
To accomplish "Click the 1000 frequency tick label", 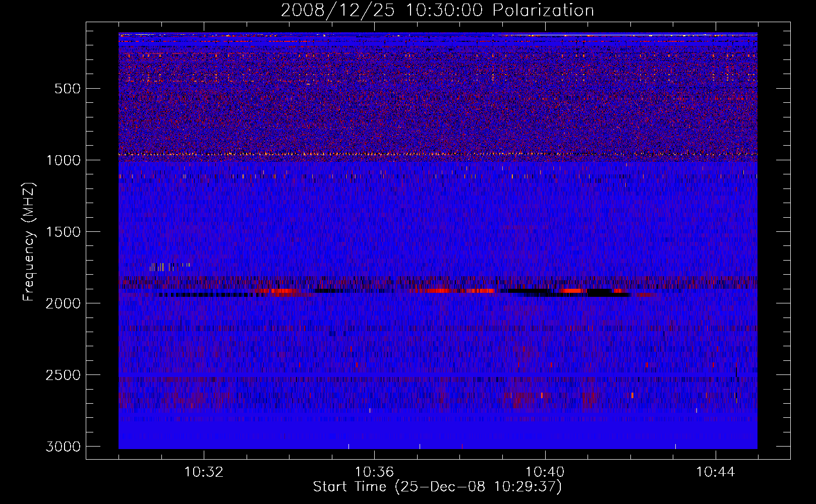I will [x=63, y=160].
